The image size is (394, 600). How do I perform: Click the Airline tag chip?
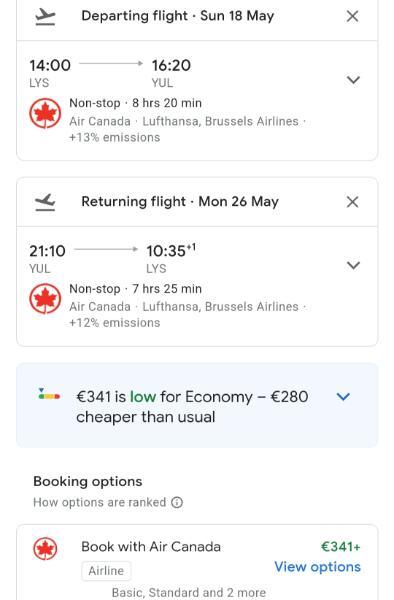[106, 571]
